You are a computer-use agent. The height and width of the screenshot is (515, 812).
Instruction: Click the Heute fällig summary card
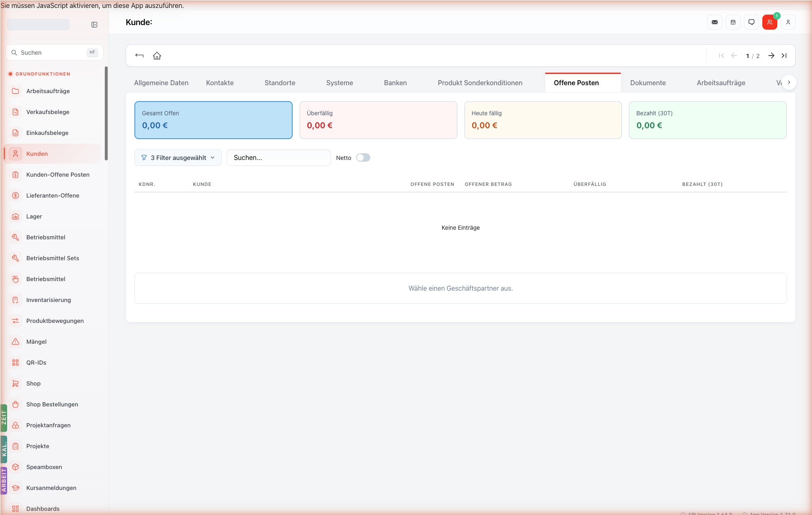[x=543, y=120]
